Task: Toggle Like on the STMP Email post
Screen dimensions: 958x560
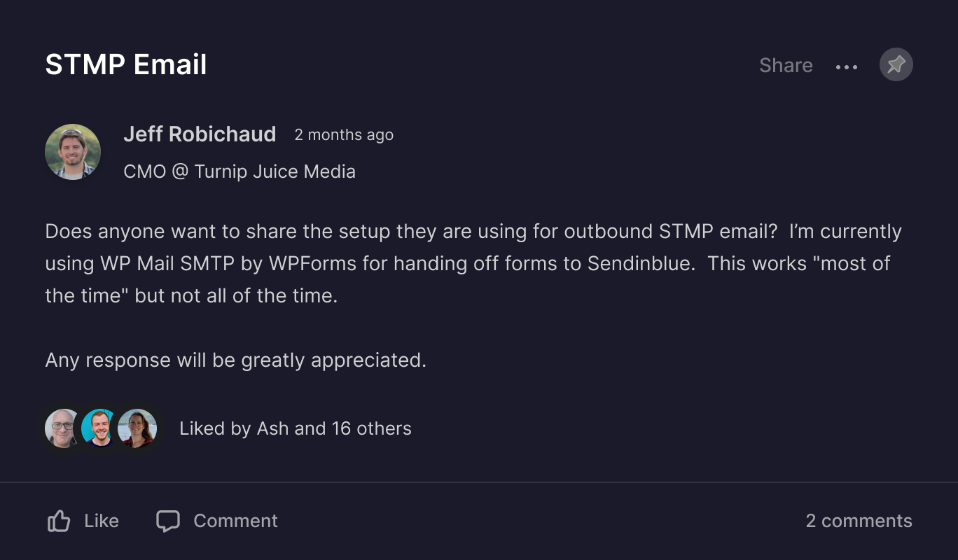Action: point(82,520)
